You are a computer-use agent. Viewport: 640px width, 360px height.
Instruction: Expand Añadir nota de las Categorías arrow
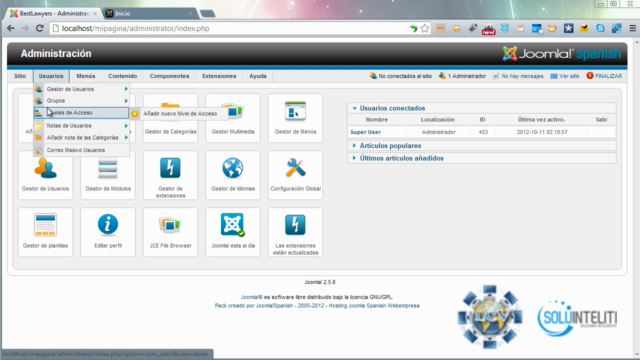126,138
